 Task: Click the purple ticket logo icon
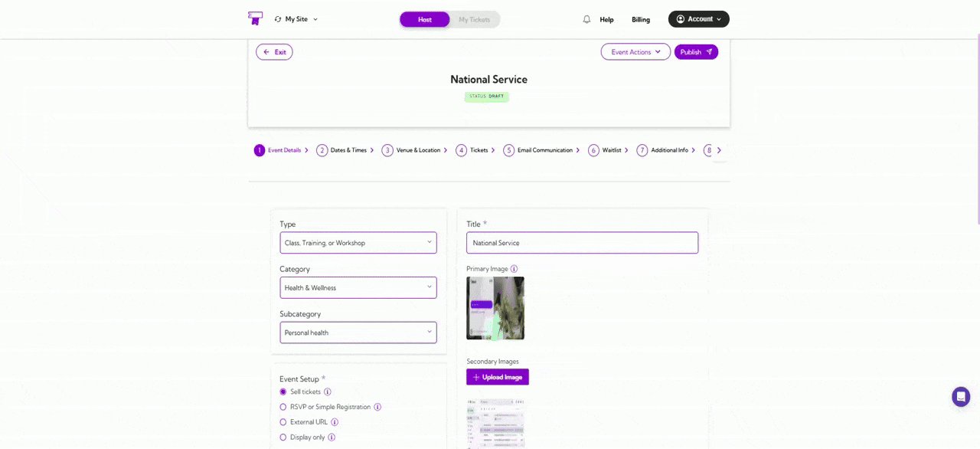[255, 18]
